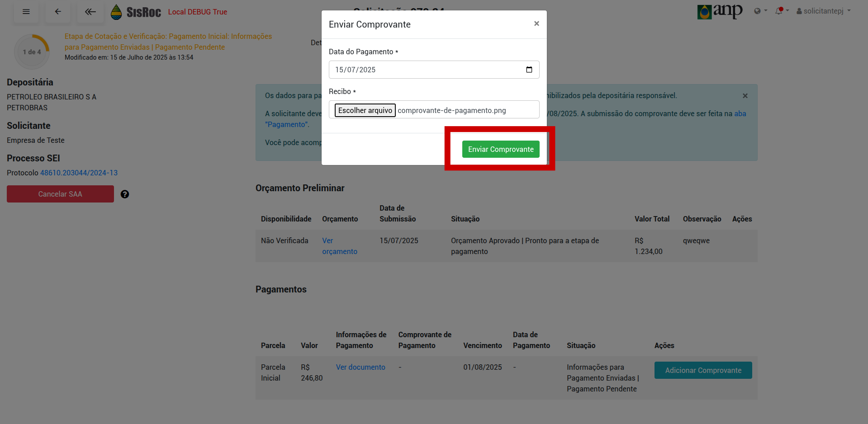
Task: Click the ANP logo
Action: point(720,11)
